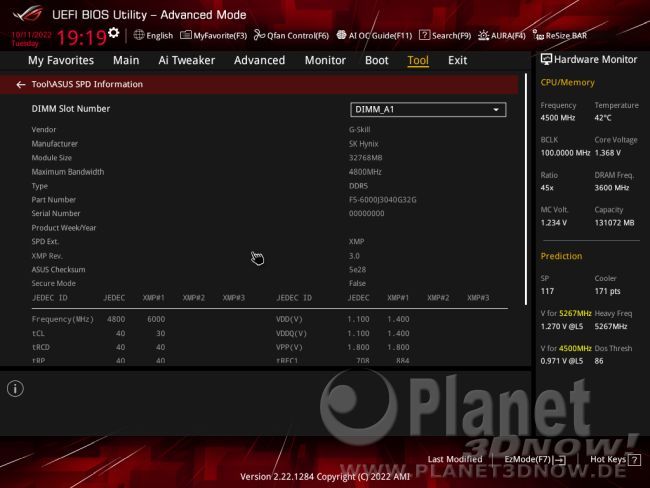This screenshot has height=488, width=650.
Task: Click Tool\ASUS SPD Information breadcrumb
Action: click(x=87, y=84)
